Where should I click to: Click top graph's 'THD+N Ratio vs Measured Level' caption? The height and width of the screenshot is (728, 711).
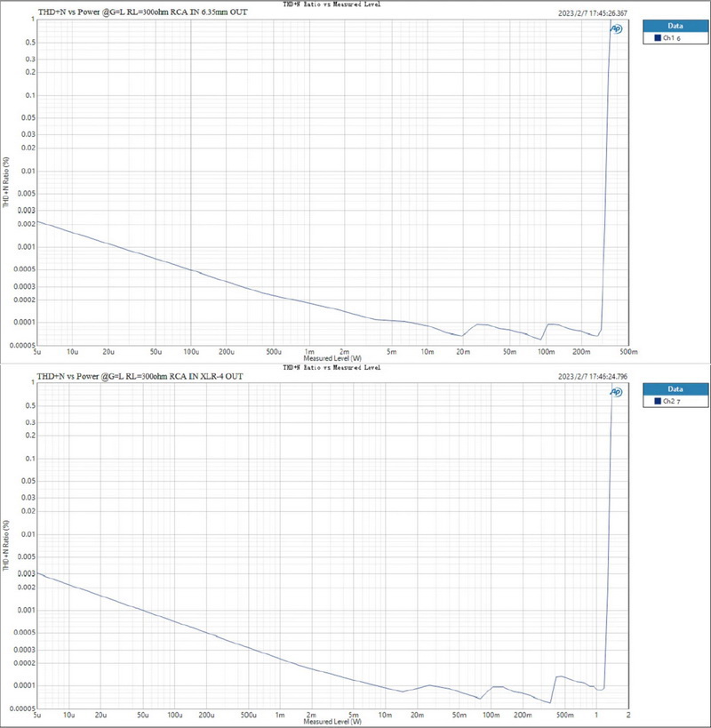(332, 4)
